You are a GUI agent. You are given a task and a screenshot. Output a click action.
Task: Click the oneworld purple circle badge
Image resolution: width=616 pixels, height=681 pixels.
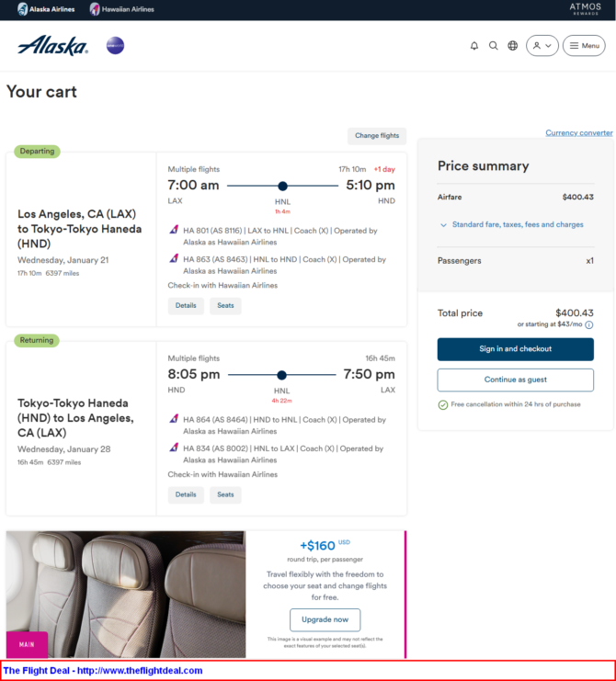point(115,45)
